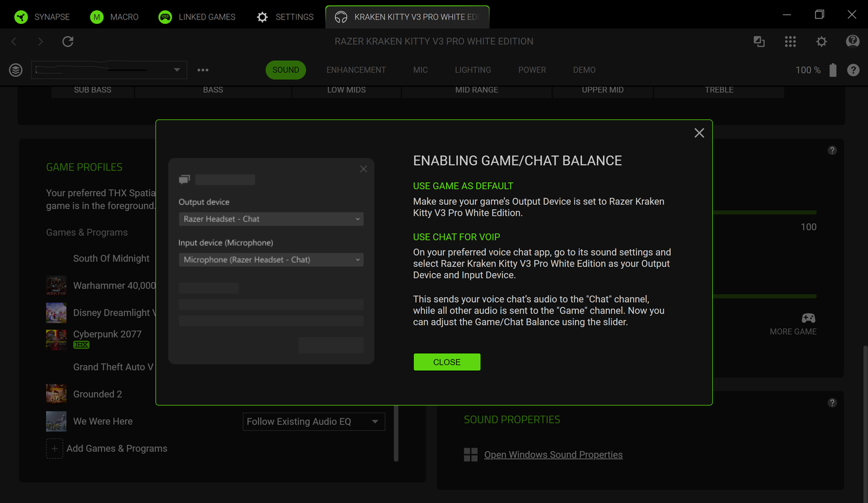868x503 pixels.
Task: Click the battery level icon
Action: click(x=833, y=70)
